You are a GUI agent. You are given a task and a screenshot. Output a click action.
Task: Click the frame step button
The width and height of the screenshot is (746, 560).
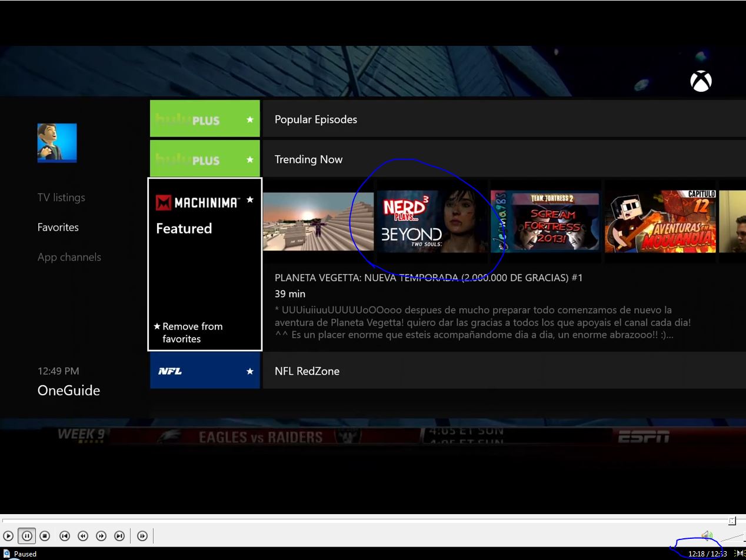pos(142,536)
